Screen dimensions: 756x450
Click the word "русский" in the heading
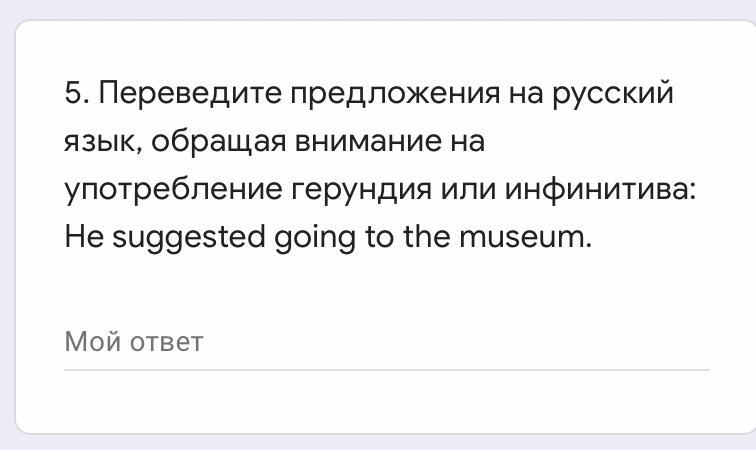tap(612, 95)
